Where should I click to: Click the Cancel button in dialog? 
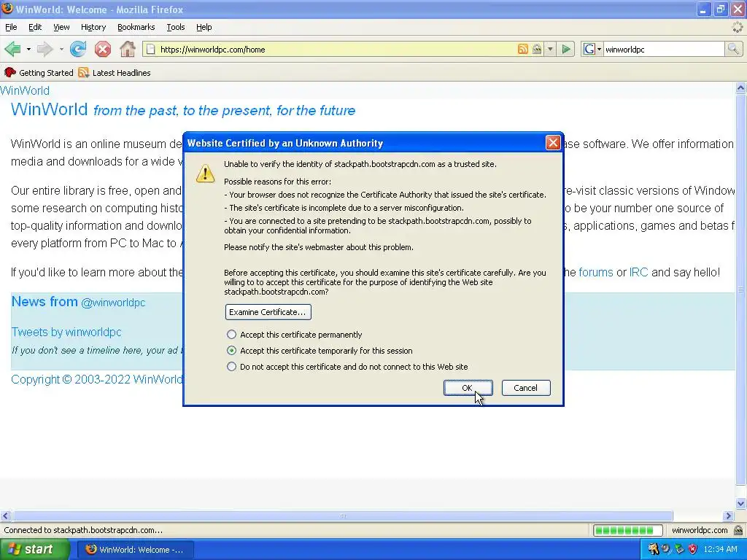pos(525,388)
